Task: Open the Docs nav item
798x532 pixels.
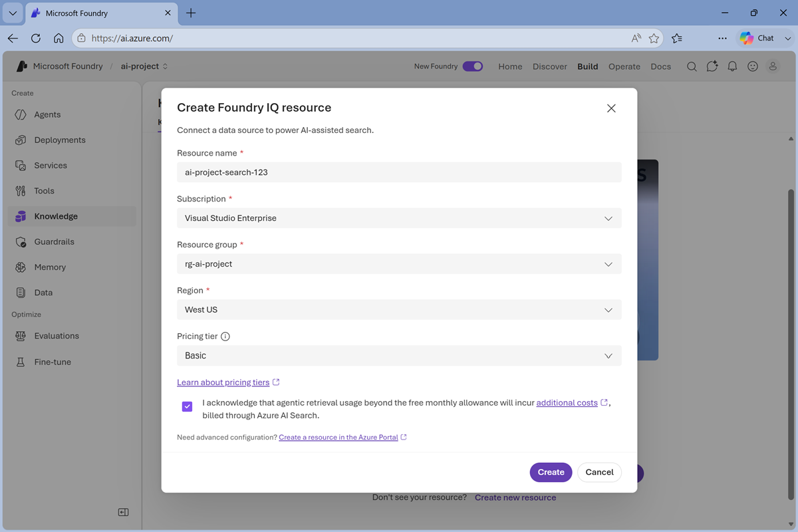Action: [661, 66]
